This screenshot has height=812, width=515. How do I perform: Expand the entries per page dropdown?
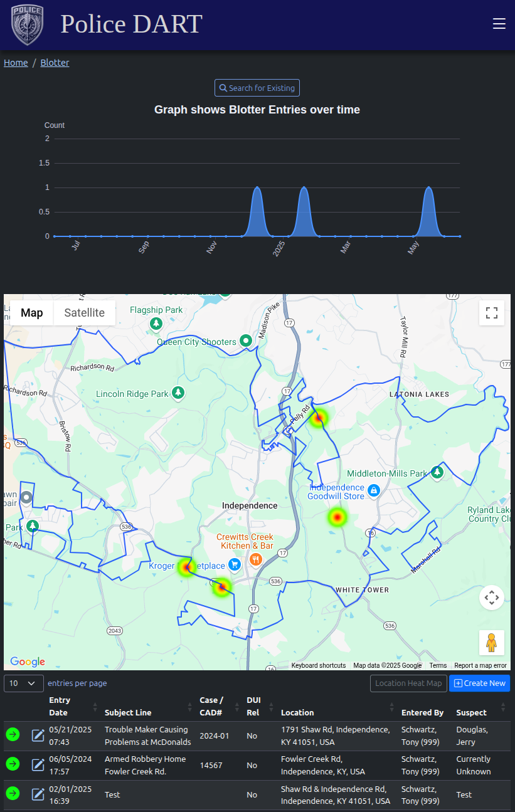coord(24,683)
